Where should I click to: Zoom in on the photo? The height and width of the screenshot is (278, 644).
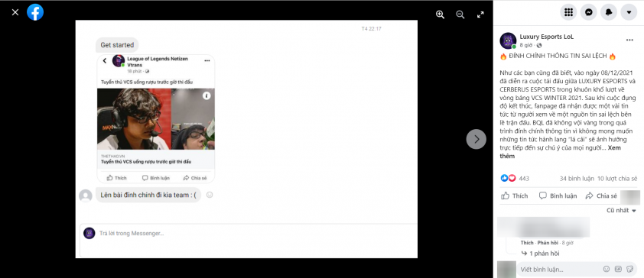(440, 15)
